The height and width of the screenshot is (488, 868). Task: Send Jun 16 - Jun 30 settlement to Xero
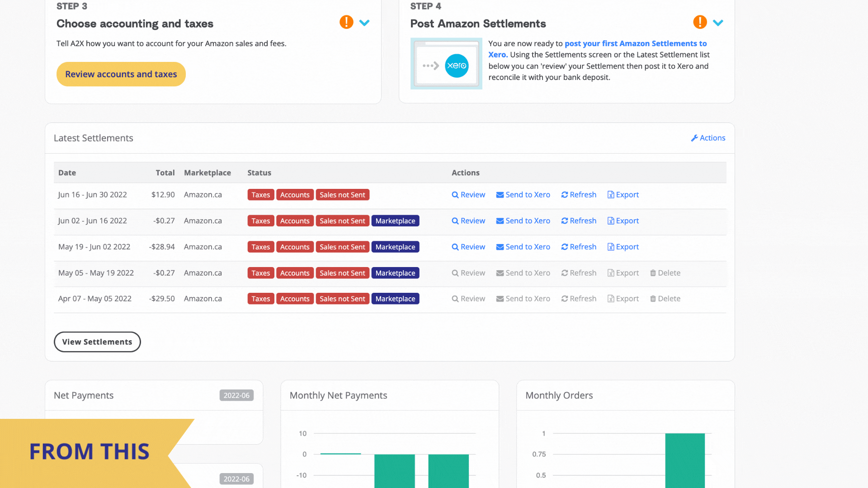coord(523,195)
